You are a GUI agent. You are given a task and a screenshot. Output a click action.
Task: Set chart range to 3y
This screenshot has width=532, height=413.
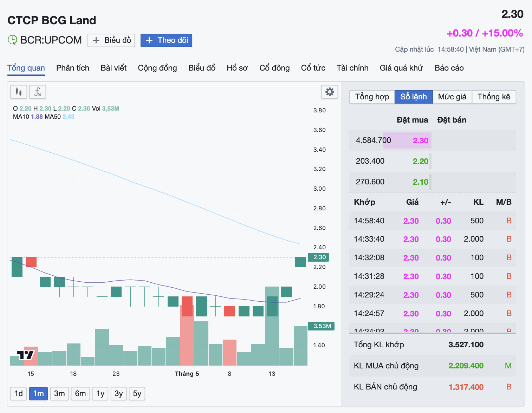point(119,394)
